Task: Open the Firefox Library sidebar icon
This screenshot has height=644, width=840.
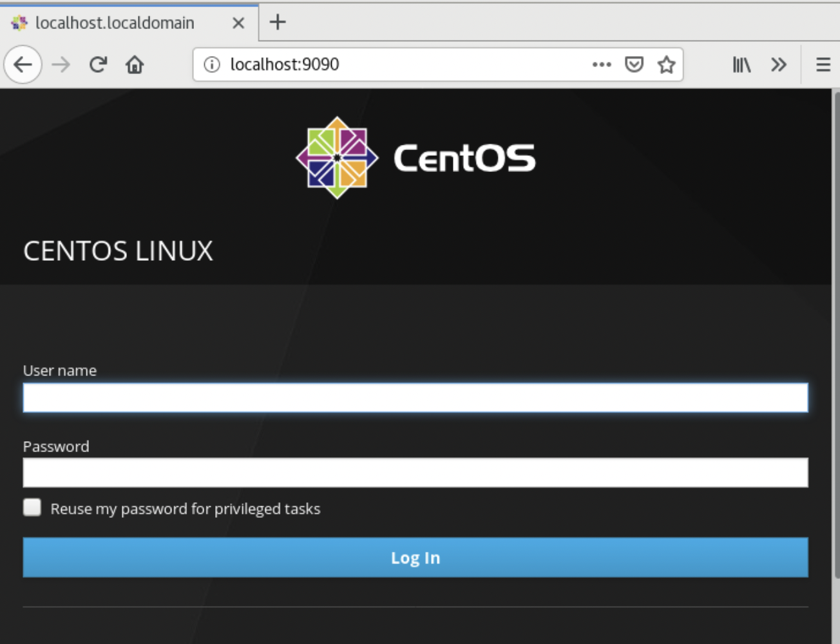Action: tap(741, 64)
